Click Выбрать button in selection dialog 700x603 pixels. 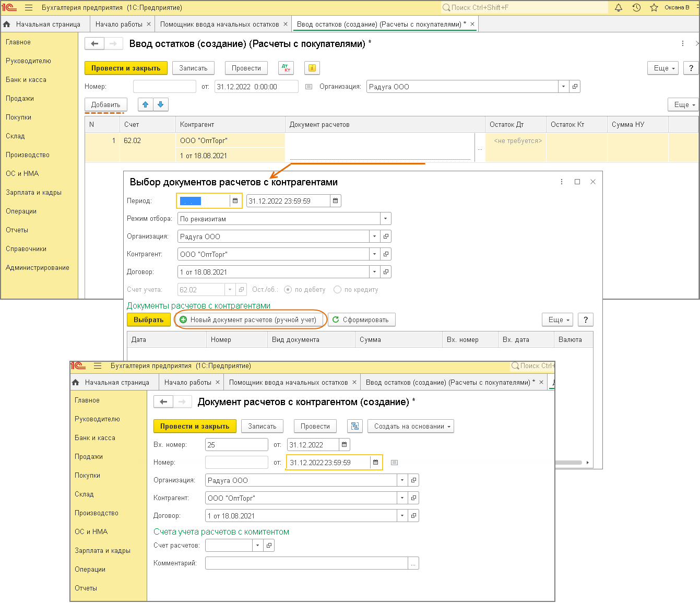click(x=149, y=320)
